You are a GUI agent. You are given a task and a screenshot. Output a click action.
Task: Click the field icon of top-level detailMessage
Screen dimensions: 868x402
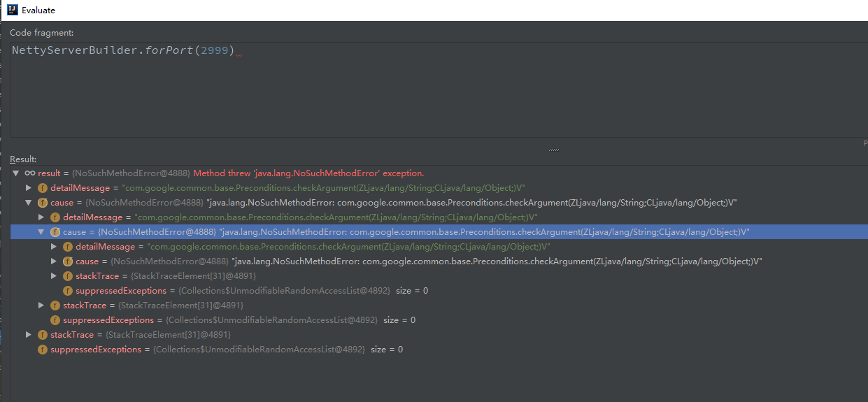point(42,188)
